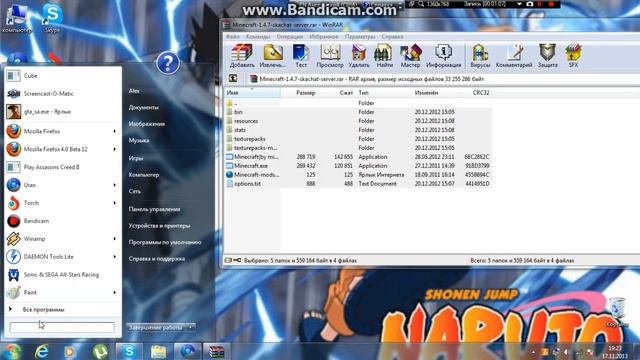Open the Информация (Info) toolbar icon
The image size is (640, 360).
(x=443, y=56)
